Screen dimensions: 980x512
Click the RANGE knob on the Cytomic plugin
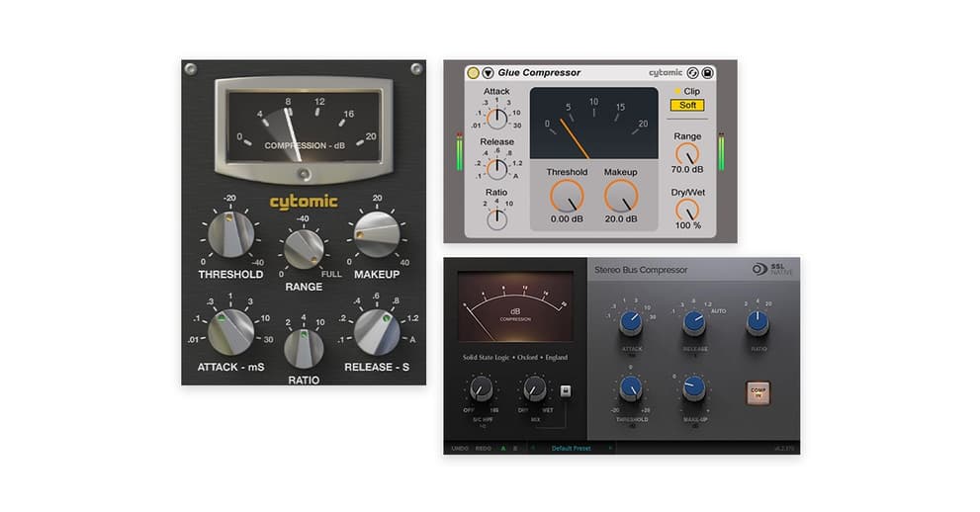(x=304, y=249)
